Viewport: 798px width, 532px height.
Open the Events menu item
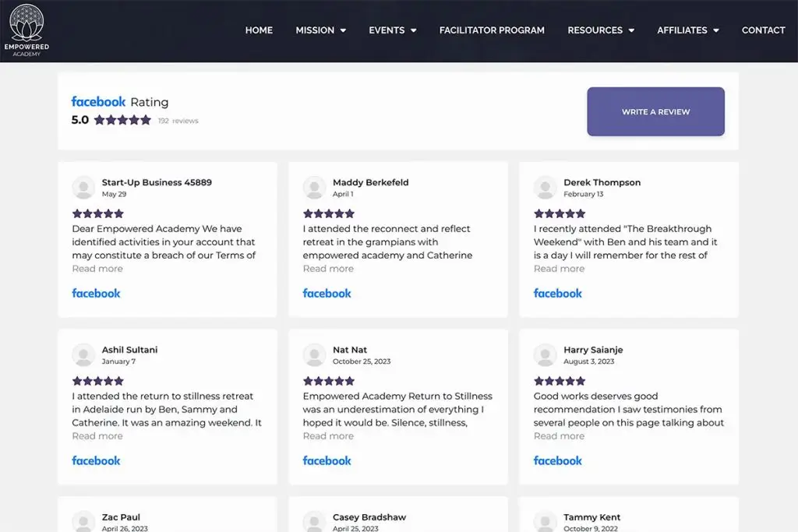click(x=387, y=30)
